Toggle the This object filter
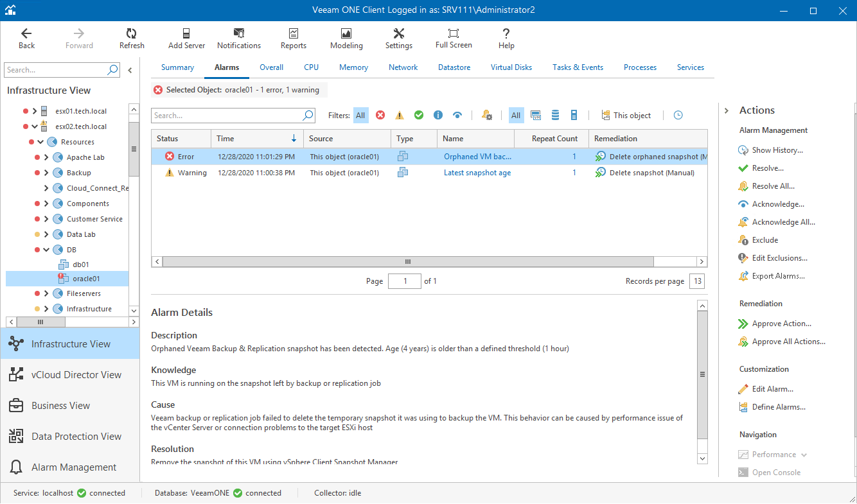Screen dimensions: 857x504 (626, 116)
